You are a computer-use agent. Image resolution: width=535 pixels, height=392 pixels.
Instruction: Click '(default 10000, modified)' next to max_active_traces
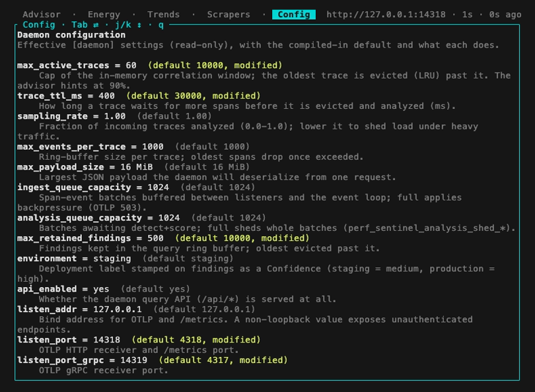tap(215, 65)
